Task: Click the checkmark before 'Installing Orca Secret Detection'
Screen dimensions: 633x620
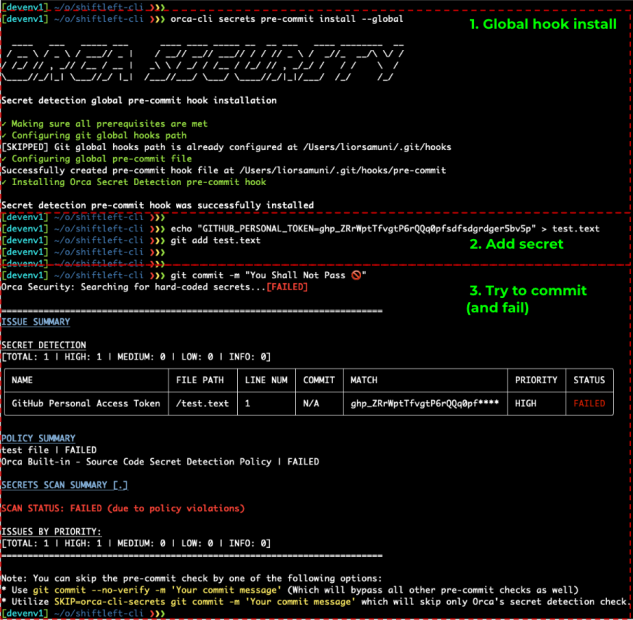Action: 4,182
